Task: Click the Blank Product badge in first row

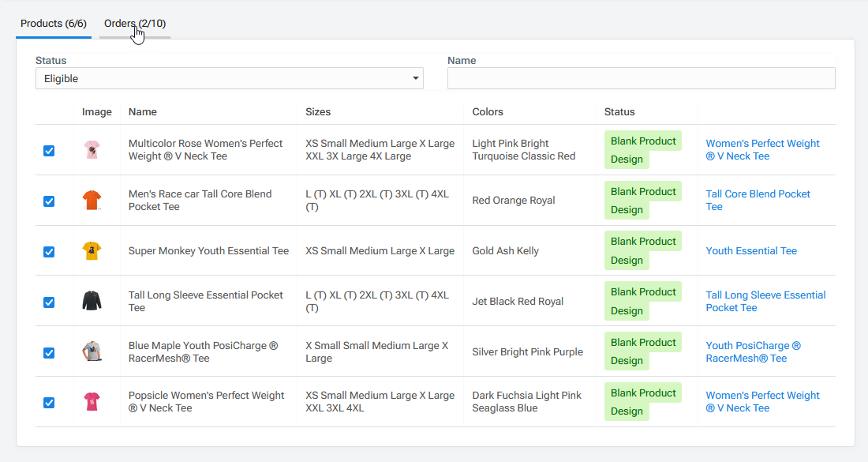Action: [x=643, y=141]
